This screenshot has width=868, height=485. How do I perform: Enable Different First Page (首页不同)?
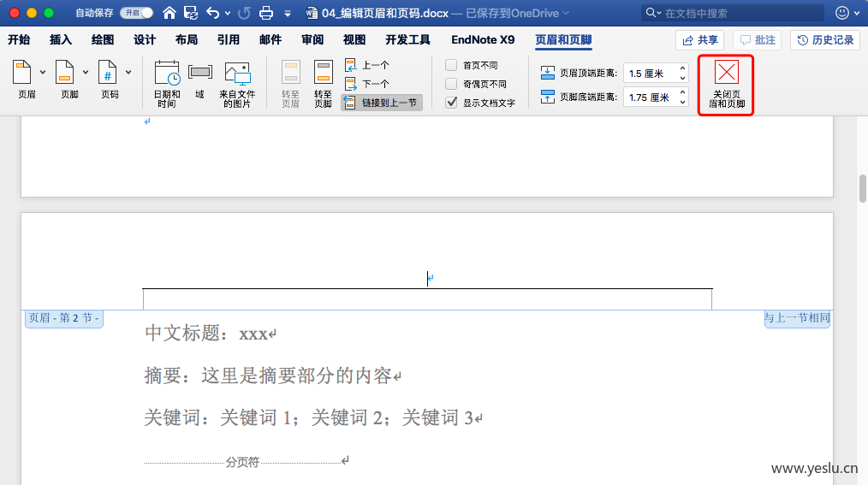tap(451, 65)
